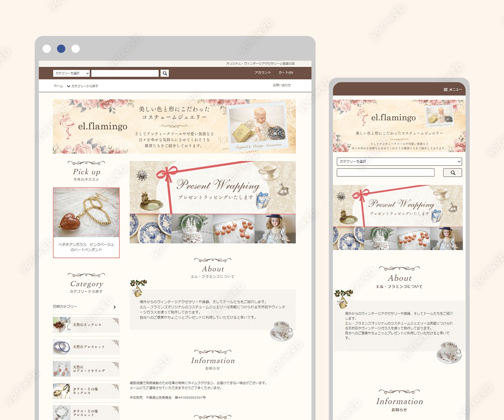
Task: Expand 初期カテゴリー with its chevron arrow
Action: pyautogui.click(x=114, y=307)
